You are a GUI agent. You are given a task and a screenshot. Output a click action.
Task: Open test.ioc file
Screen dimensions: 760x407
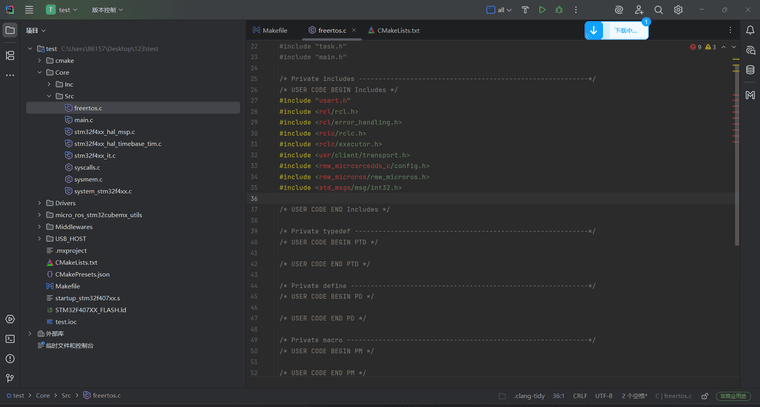point(66,322)
